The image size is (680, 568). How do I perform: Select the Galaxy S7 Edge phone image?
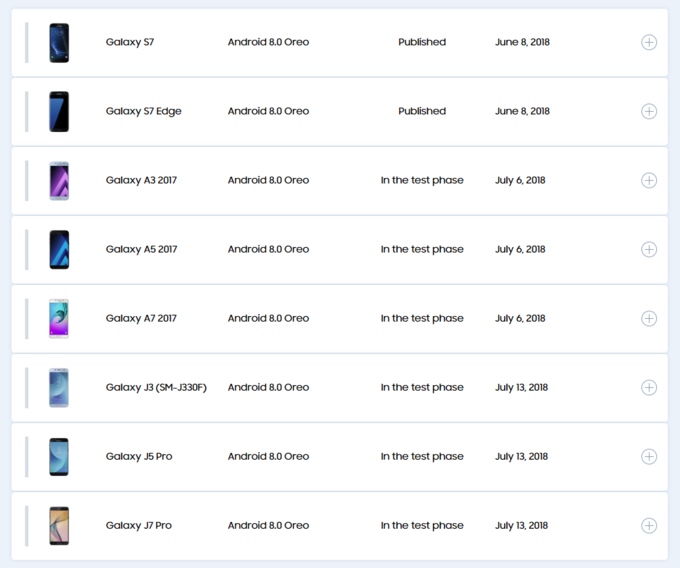[x=59, y=111]
